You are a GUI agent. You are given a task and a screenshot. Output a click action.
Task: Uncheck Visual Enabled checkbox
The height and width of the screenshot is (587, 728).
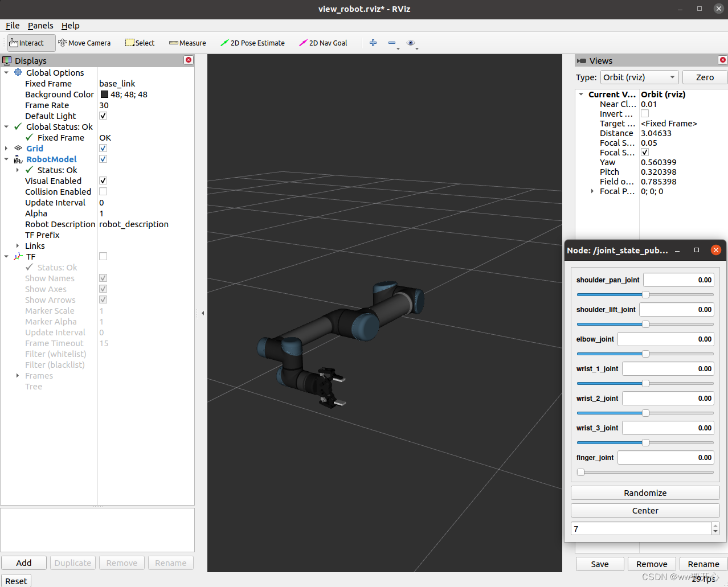[103, 180]
